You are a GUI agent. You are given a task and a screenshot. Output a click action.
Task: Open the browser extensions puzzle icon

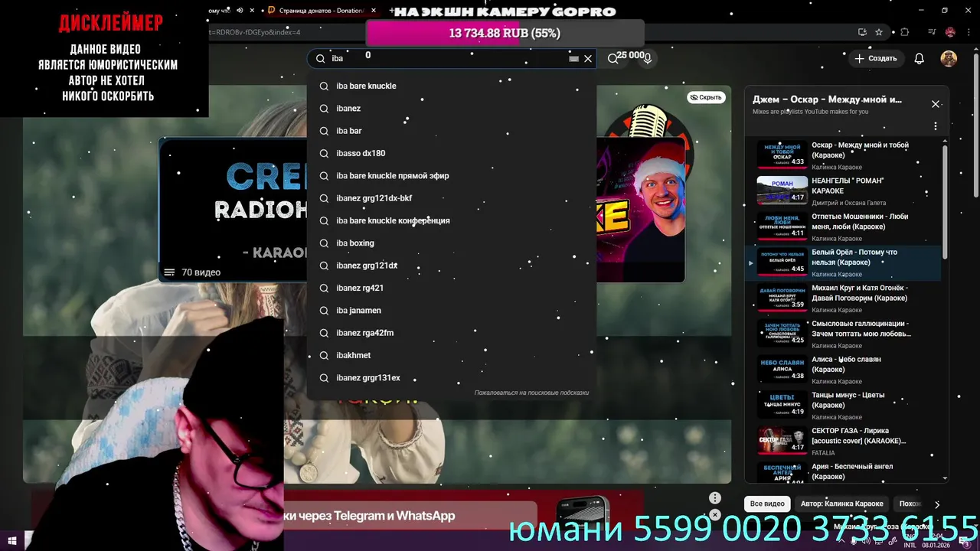[x=904, y=32]
